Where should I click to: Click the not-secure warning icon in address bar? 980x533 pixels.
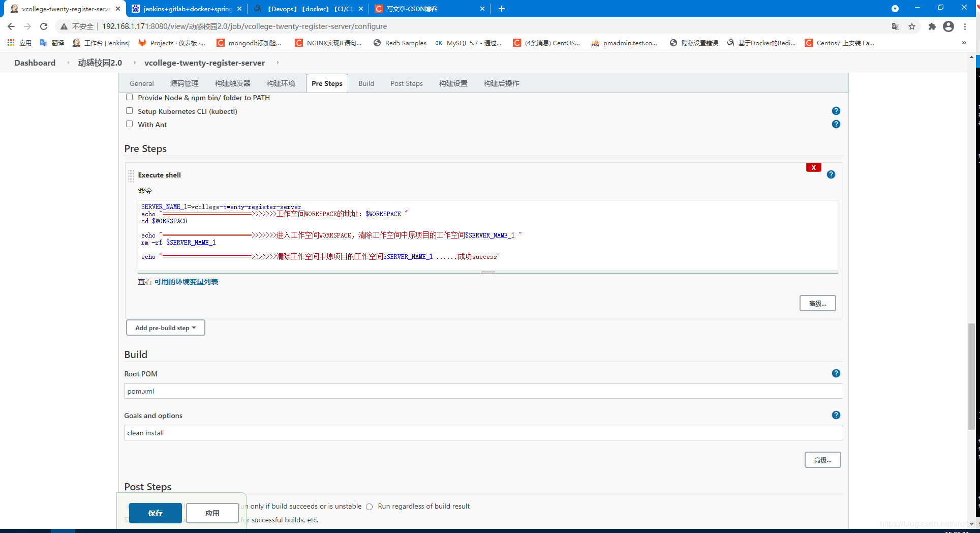click(x=64, y=26)
